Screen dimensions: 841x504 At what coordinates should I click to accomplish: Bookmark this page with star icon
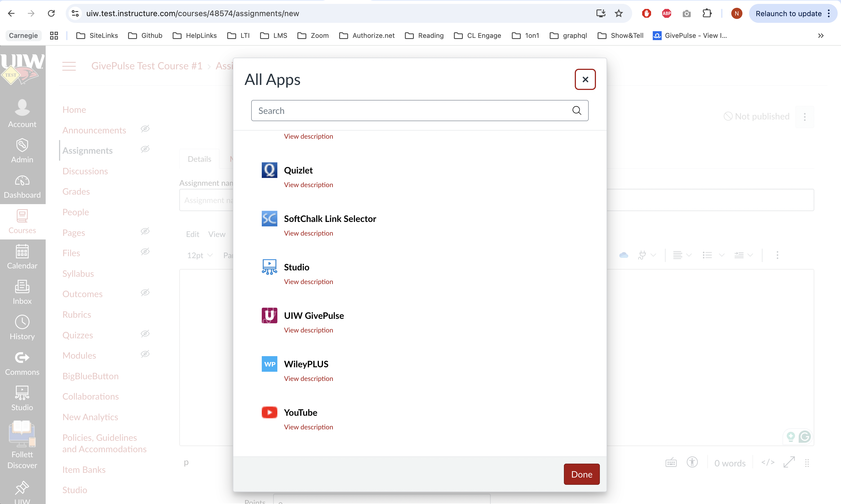click(618, 14)
